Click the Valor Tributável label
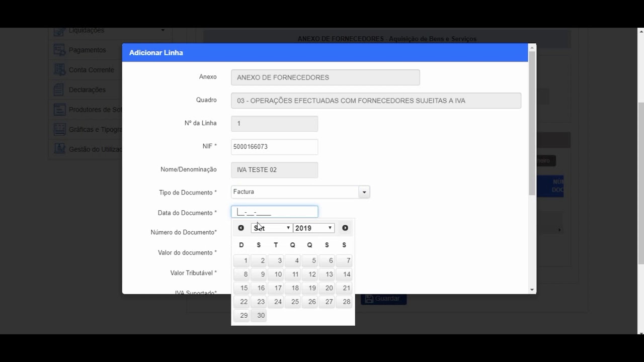 193,273
